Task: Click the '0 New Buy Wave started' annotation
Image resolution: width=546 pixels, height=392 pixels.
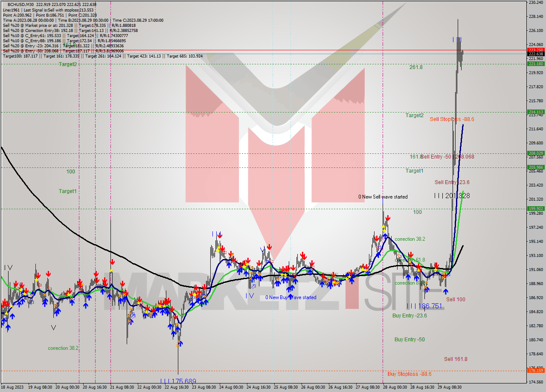Action: 291,297
